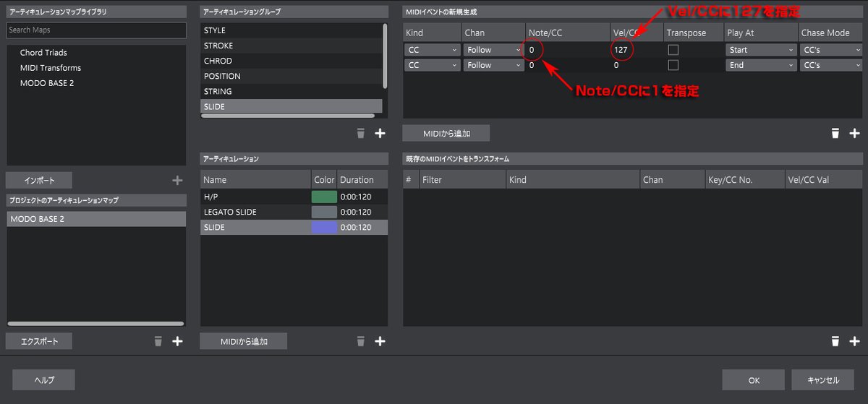Delete the selected articulation
The width and height of the screenshot is (868, 404).
coord(361,341)
